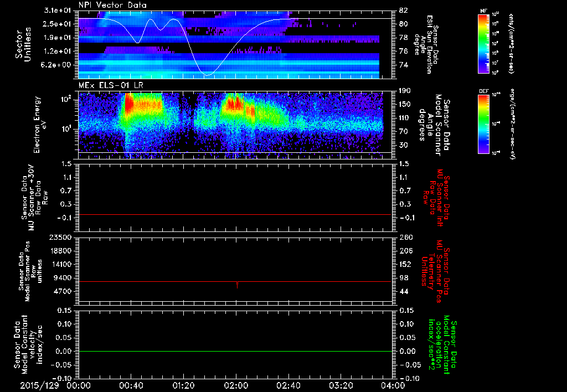Viewport: 567px width, 392px height.
Task: Click the '9400' scanner position tick label
Action: pyautogui.click(x=63, y=278)
